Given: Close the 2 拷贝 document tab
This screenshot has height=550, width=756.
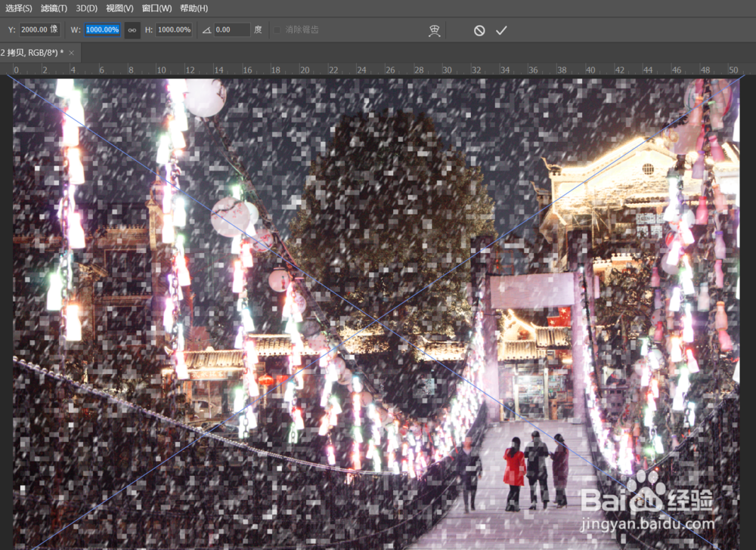Looking at the screenshot, I should click(x=70, y=53).
